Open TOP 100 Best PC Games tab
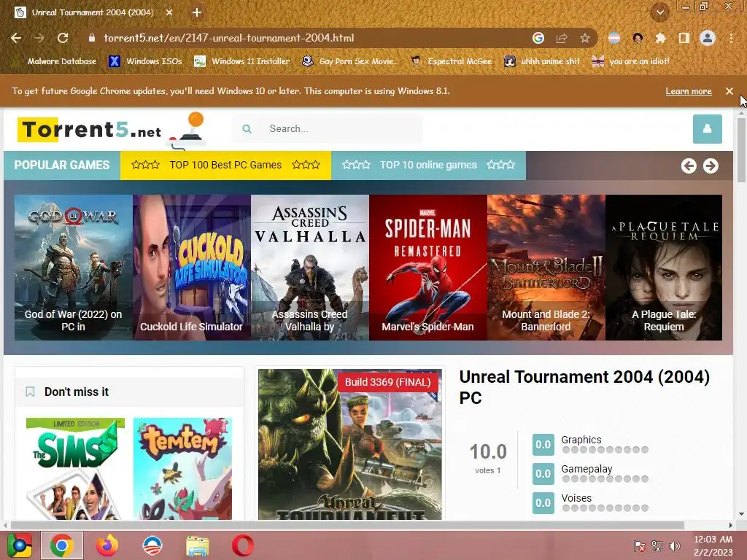 click(225, 166)
